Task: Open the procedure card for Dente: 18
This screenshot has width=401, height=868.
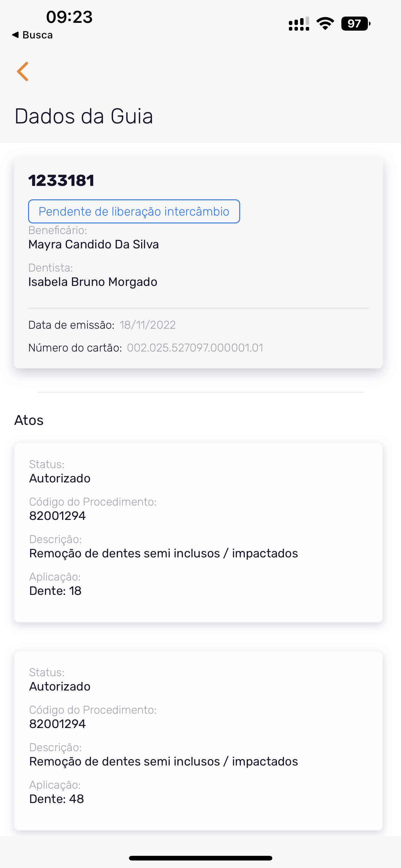Action: 198,532
